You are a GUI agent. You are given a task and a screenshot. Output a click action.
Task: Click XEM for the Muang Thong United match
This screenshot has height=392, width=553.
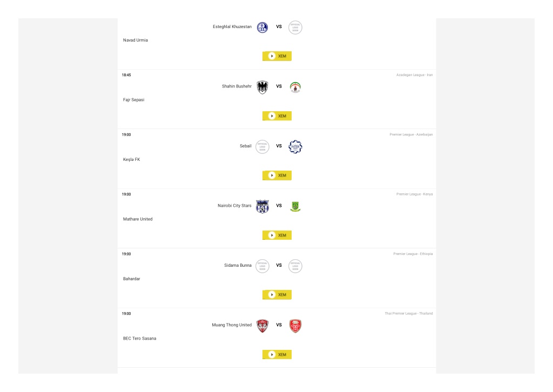coord(277,355)
